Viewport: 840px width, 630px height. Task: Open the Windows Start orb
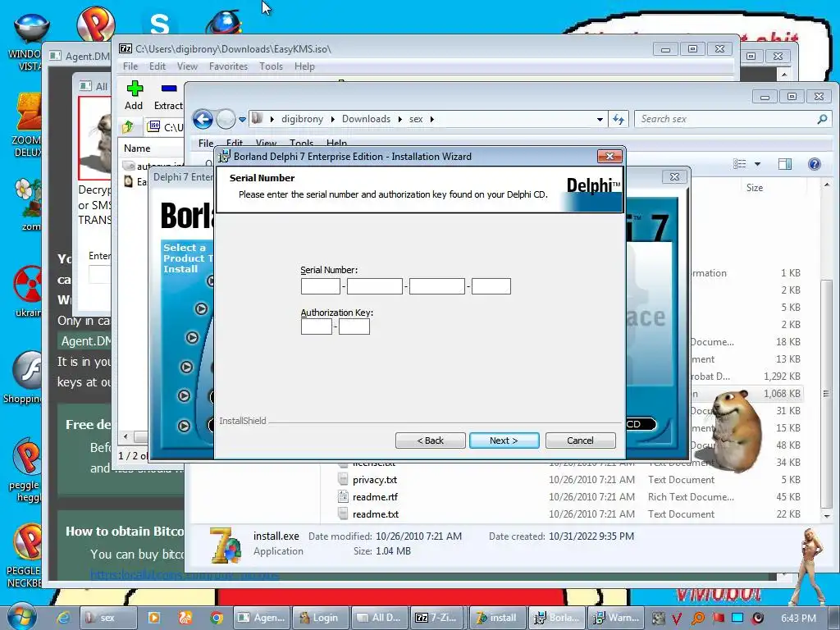[21, 616]
